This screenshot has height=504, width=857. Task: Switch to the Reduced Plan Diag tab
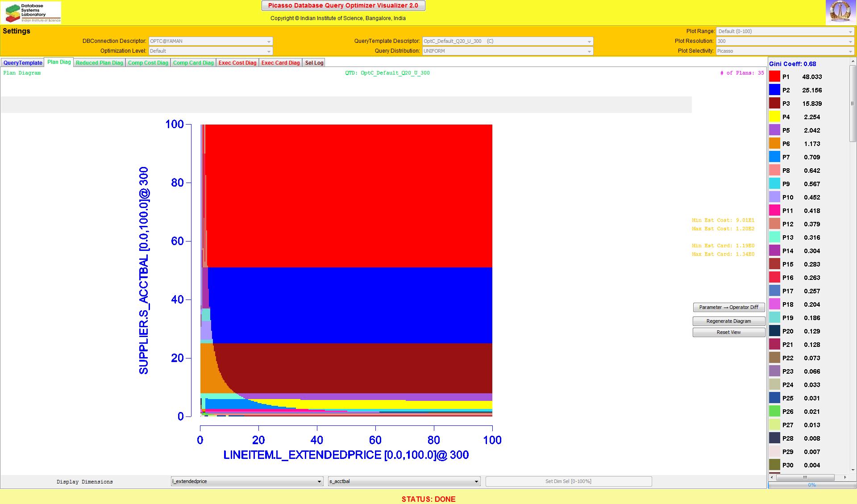[99, 63]
